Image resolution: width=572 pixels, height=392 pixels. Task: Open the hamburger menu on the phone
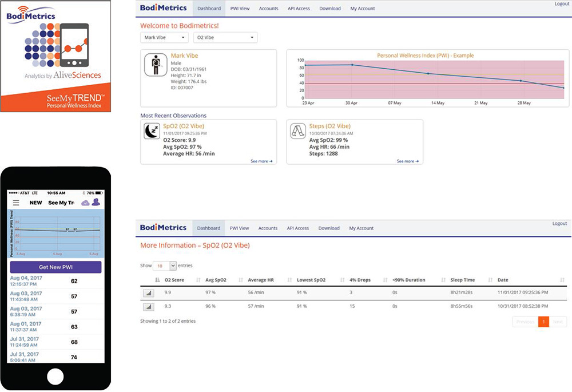(16, 203)
